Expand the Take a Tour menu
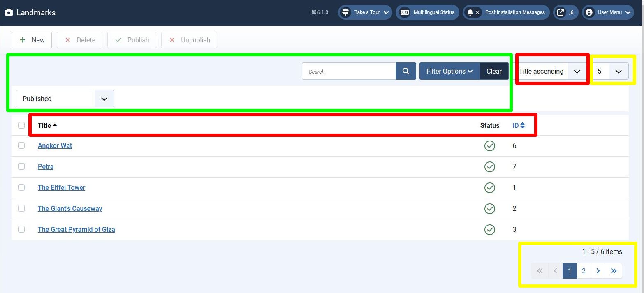This screenshot has height=293, width=644. (365, 12)
